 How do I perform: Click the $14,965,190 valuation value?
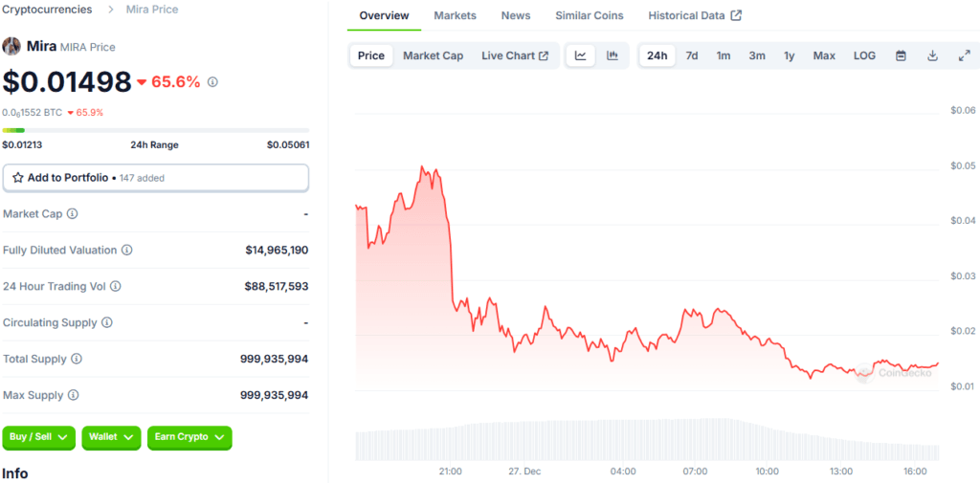[277, 250]
